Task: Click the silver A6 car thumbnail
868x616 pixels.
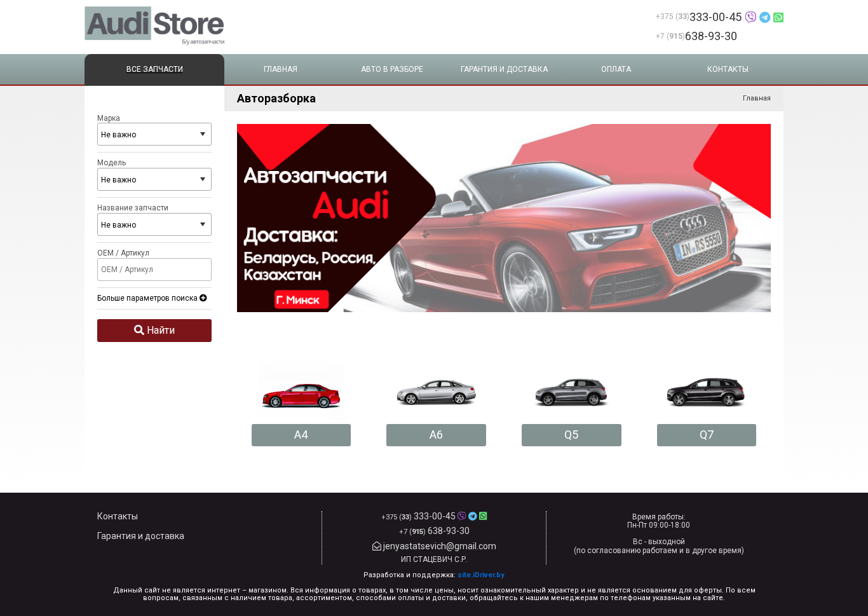Action: click(436, 392)
